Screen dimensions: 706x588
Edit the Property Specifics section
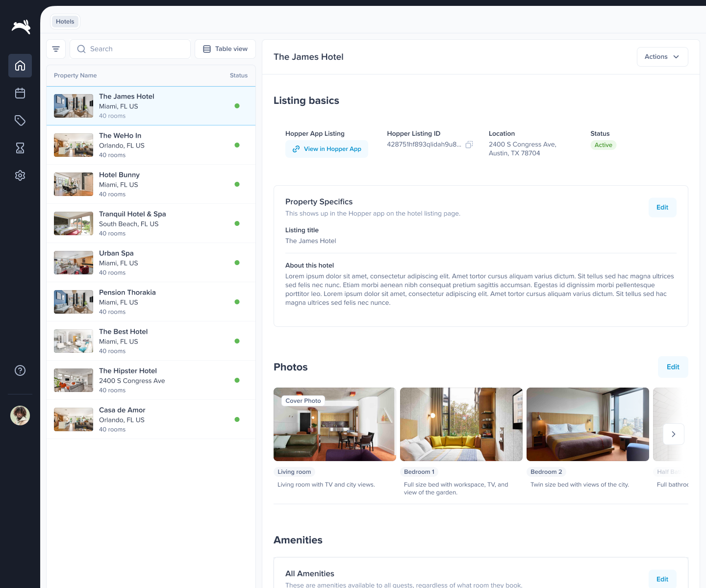[662, 207]
